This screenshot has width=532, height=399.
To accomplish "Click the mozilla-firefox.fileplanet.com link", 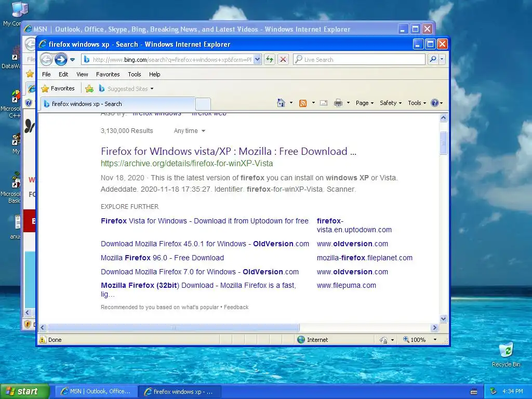I will pyautogui.click(x=364, y=258).
